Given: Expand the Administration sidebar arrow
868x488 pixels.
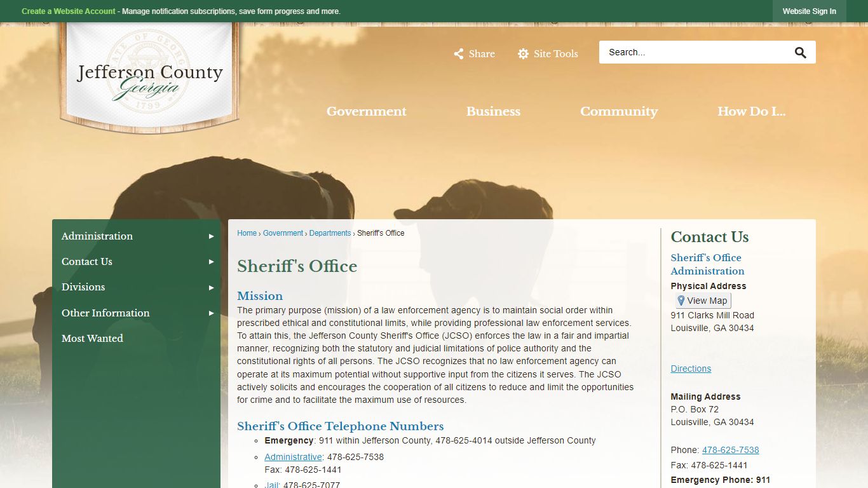Looking at the screenshot, I should [x=211, y=236].
